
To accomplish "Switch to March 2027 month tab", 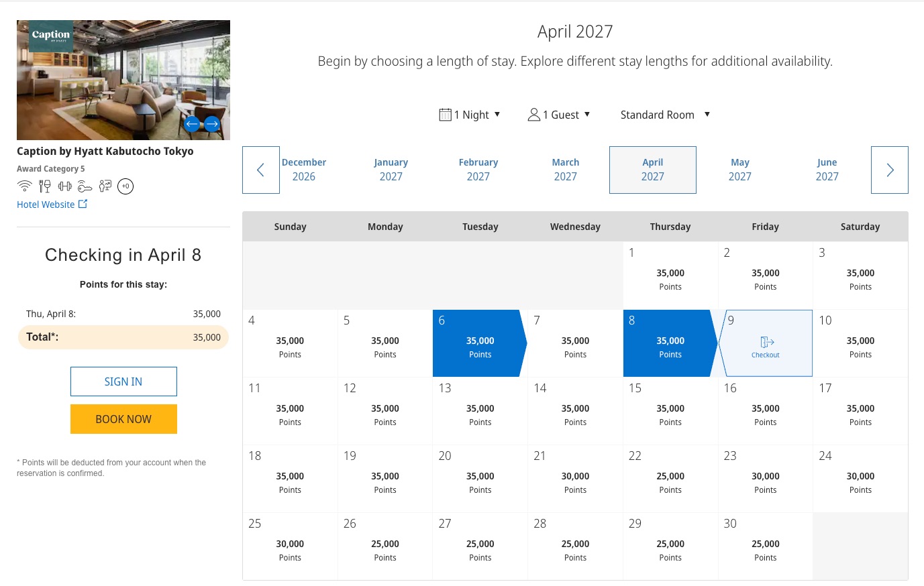I will (566, 170).
